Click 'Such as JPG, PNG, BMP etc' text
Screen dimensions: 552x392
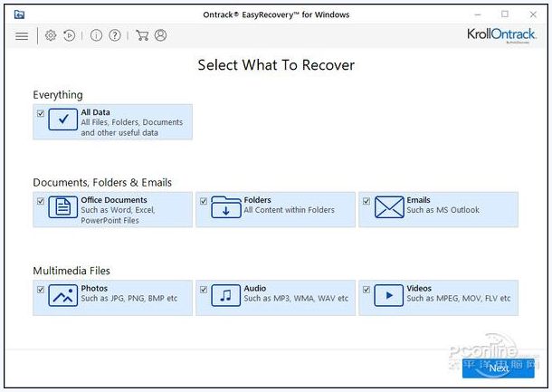pos(129,299)
